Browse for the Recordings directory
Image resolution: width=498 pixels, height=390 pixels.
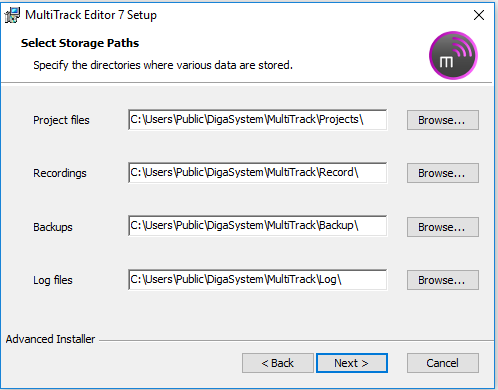[443, 173]
